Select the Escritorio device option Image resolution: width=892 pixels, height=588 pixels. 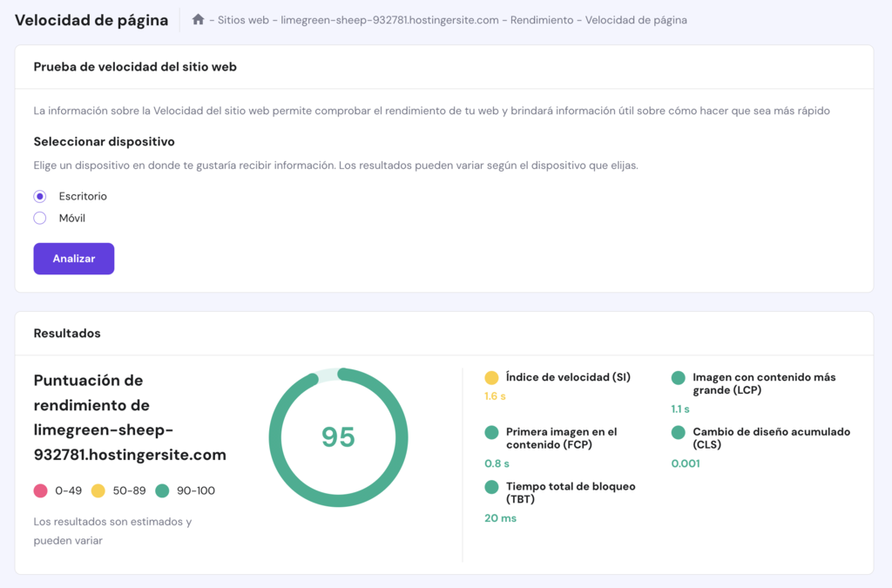coord(39,196)
